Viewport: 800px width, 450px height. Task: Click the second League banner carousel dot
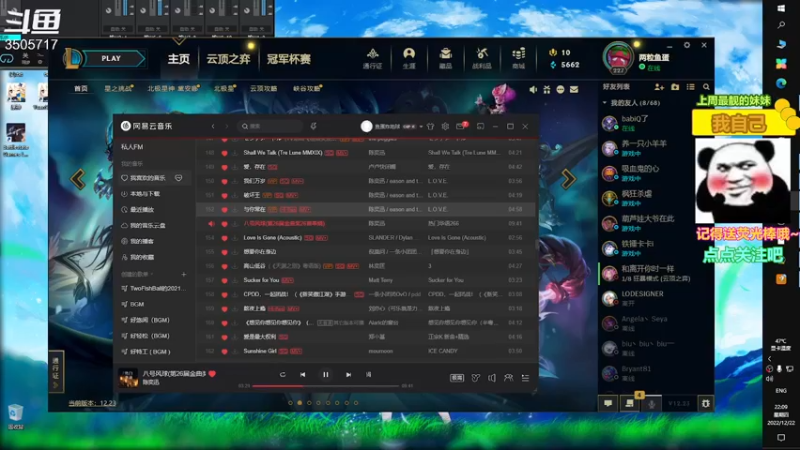(299, 403)
